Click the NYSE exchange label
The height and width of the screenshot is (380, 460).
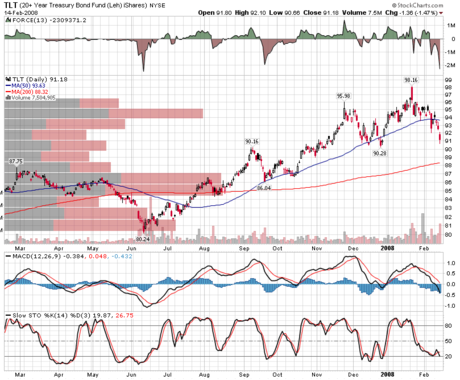pos(157,6)
